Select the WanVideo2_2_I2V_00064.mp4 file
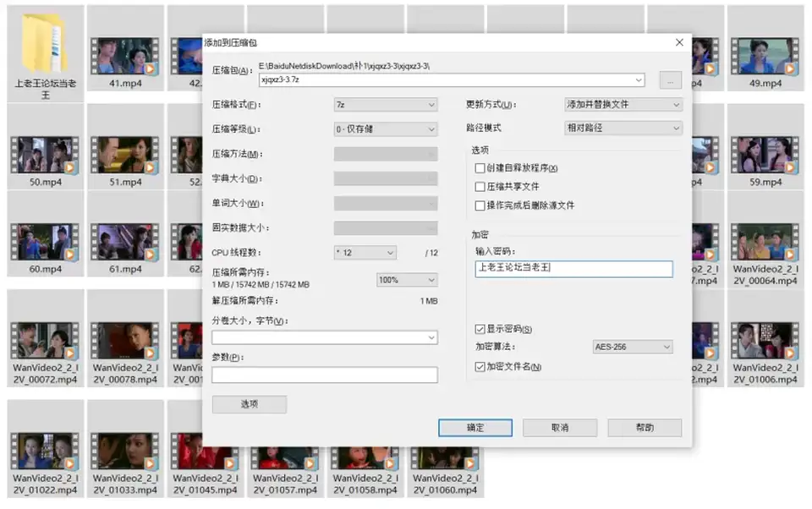812x509 pixels. tap(765, 242)
